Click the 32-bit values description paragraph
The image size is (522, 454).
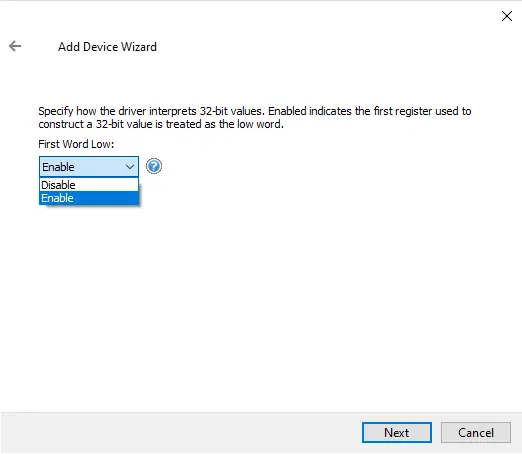tap(255, 117)
